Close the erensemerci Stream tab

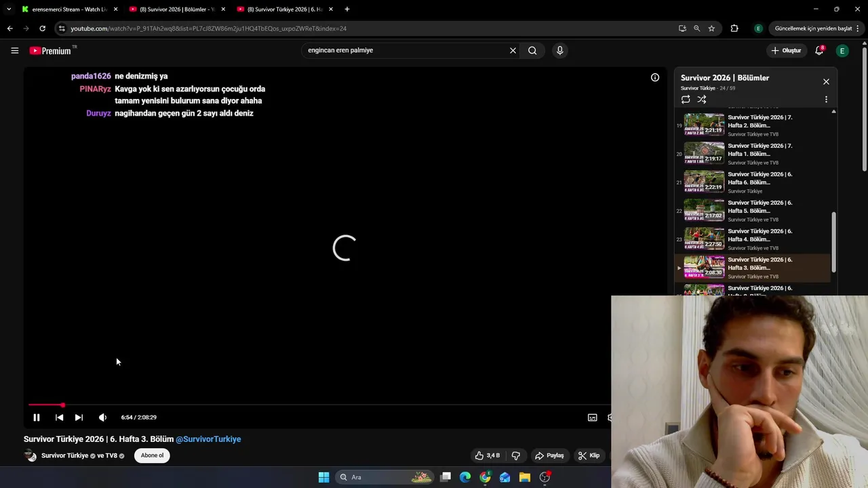[115, 9]
